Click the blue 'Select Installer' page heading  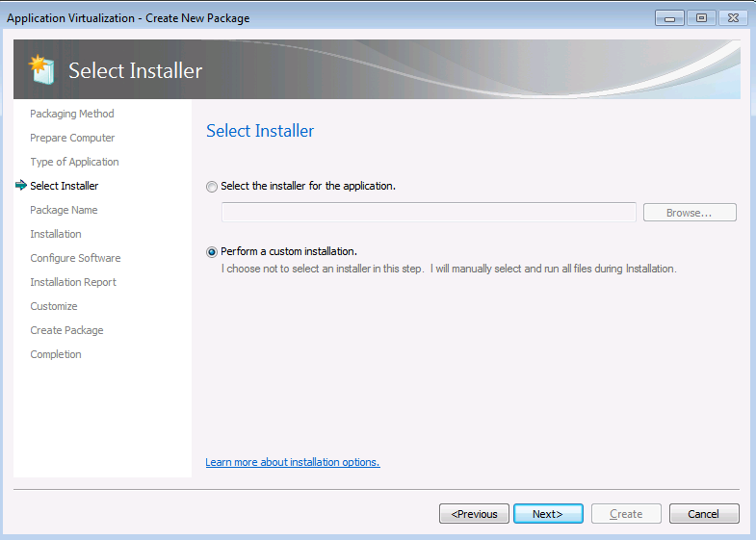[x=260, y=131]
